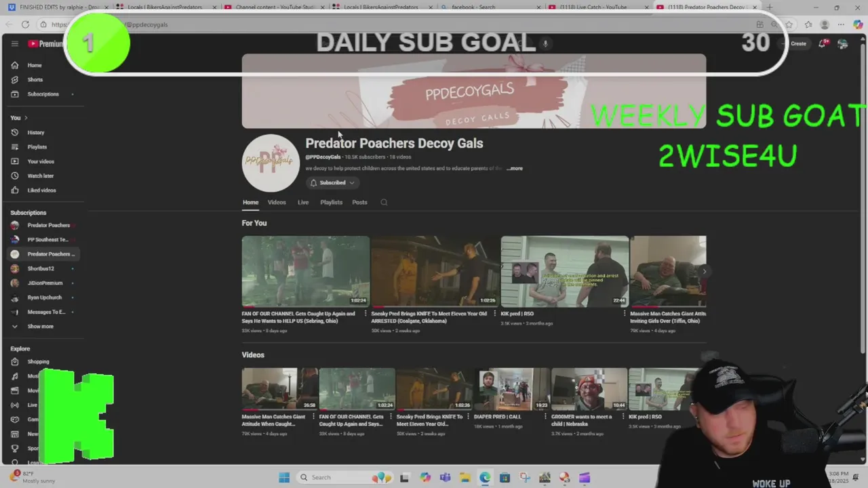The image size is (868, 488).
Task: Go to YouTube Premium home logo
Action: (x=45, y=43)
